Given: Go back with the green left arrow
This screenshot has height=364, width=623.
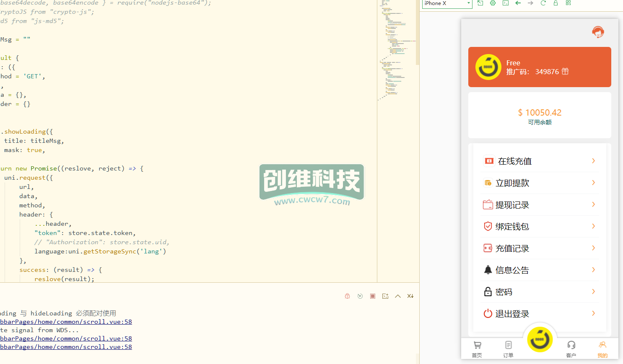Looking at the screenshot, I should (518, 3).
